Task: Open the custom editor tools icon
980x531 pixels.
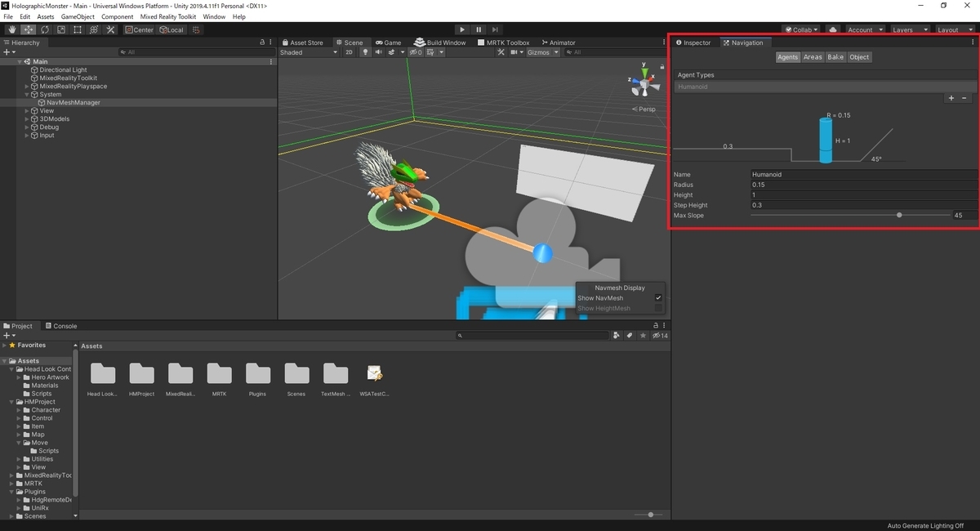Action: tap(110, 29)
